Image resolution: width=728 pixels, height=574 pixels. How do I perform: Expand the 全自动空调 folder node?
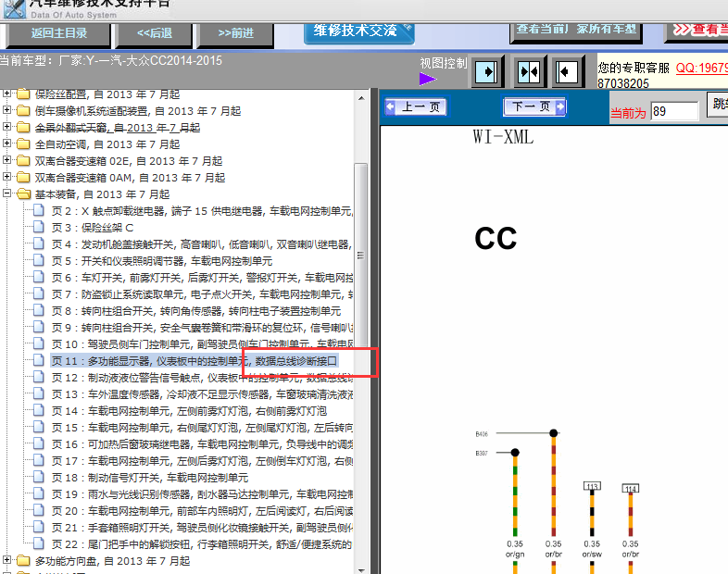point(6,143)
